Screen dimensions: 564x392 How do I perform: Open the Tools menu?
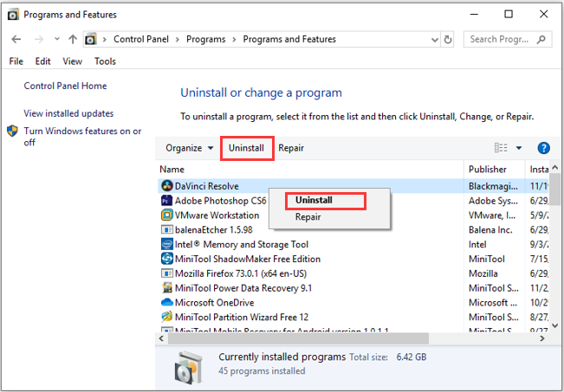tap(105, 61)
